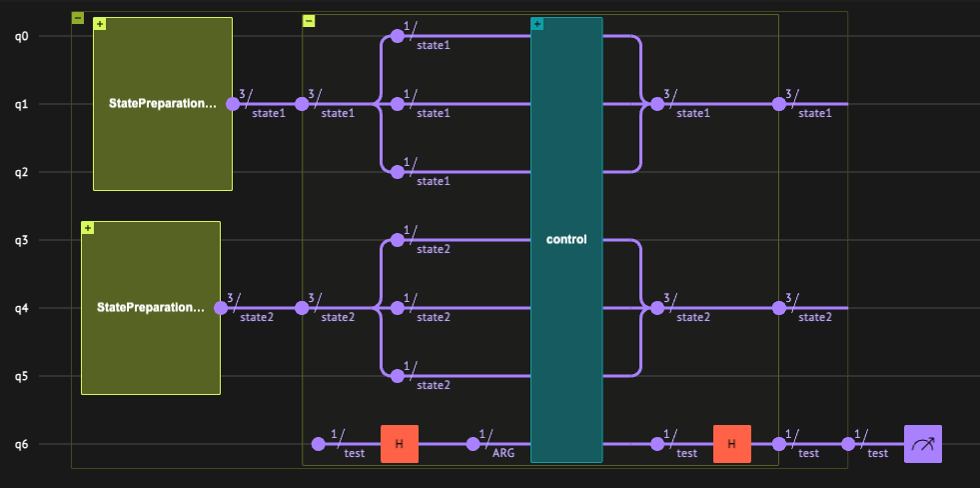Click the state2 node on the inner group's left border
The height and width of the screenshot is (488, 980).
(x=302, y=308)
